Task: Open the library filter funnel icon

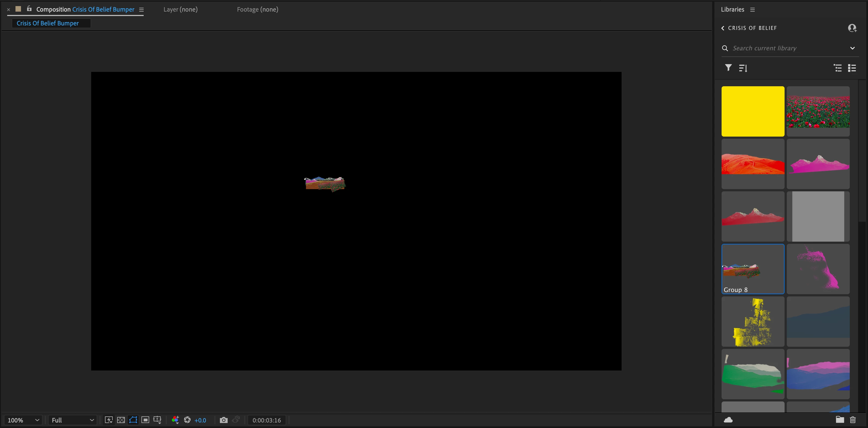Action: pos(728,68)
